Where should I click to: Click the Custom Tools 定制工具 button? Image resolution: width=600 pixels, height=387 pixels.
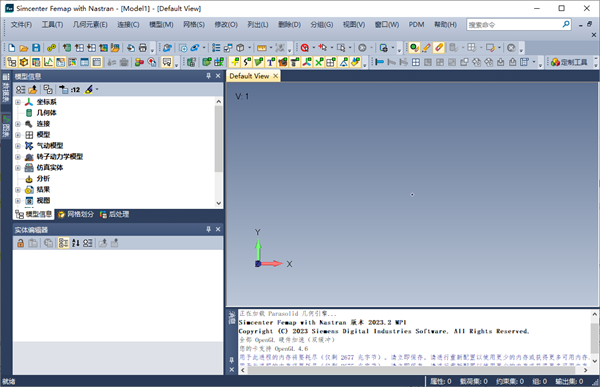[x=569, y=62]
